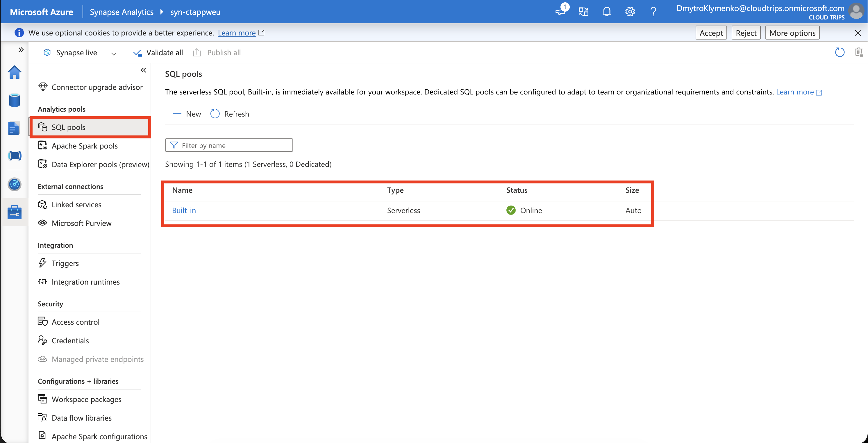Reject optional cookies
868x443 pixels.
point(746,33)
